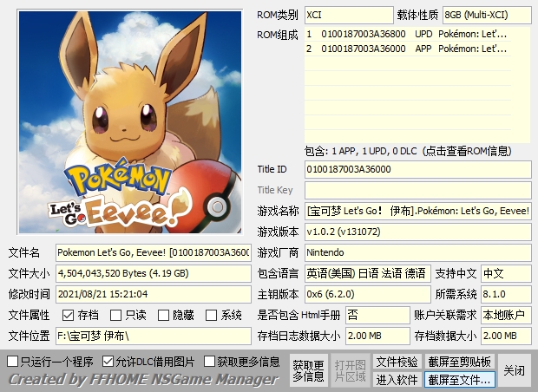Click the 文件名 file name field
This screenshot has height=392, width=538.
tap(154, 252)
